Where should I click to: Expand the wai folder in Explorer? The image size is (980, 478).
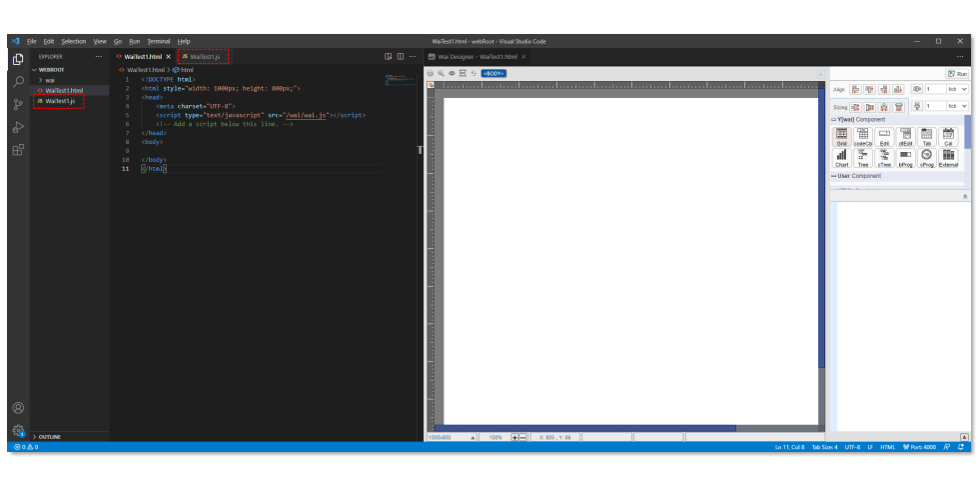pyautogui.click(x=40, y=80)
